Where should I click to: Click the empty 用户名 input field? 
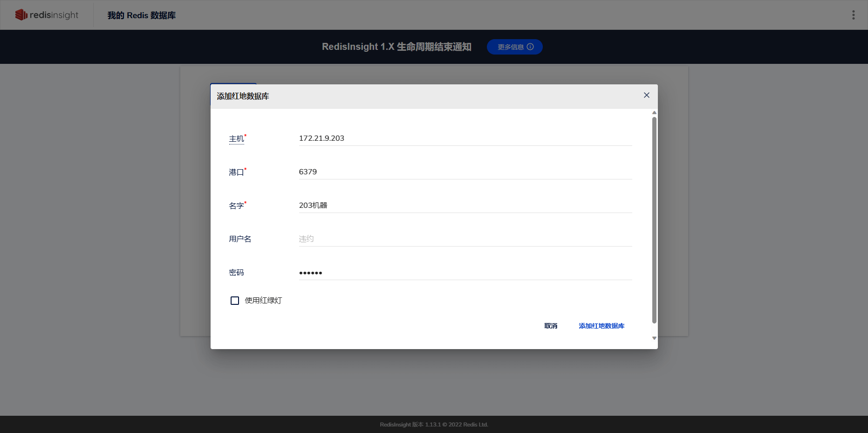(465, 238)
